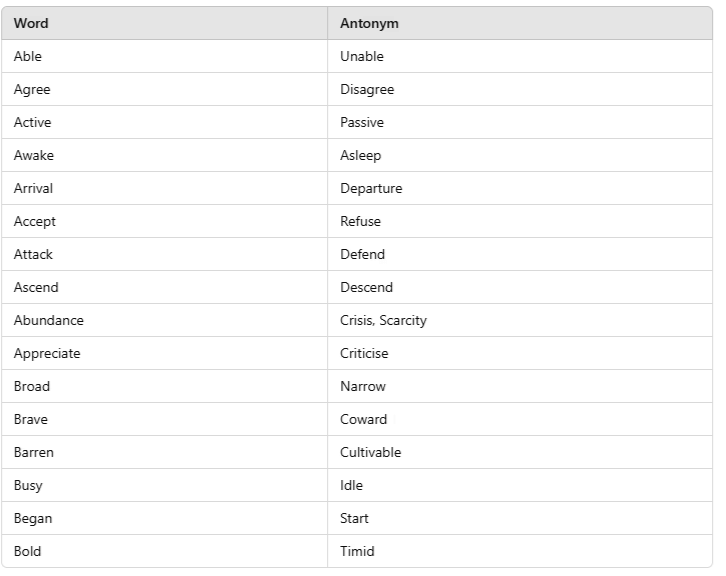Click the Timid cell
Image resolution: width=726 pixels, height=576 pixels.
coord(357,551)
